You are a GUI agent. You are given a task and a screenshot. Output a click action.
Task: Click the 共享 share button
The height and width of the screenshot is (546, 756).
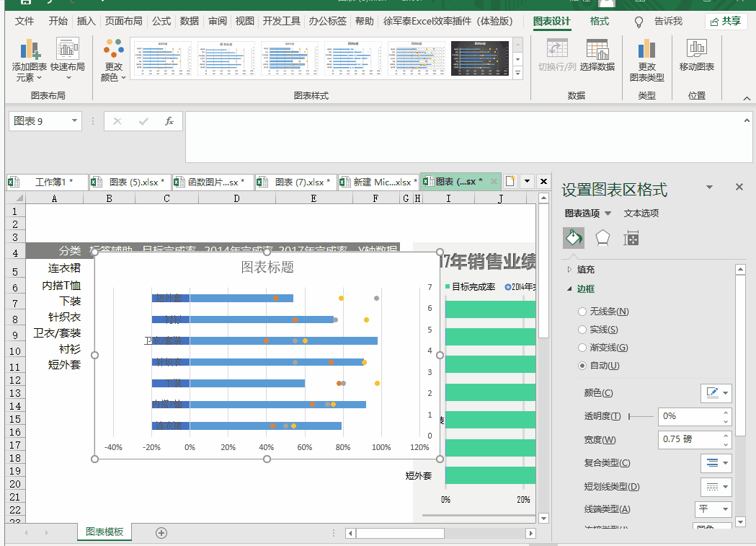pyautogui.click(x=726, y=21)
